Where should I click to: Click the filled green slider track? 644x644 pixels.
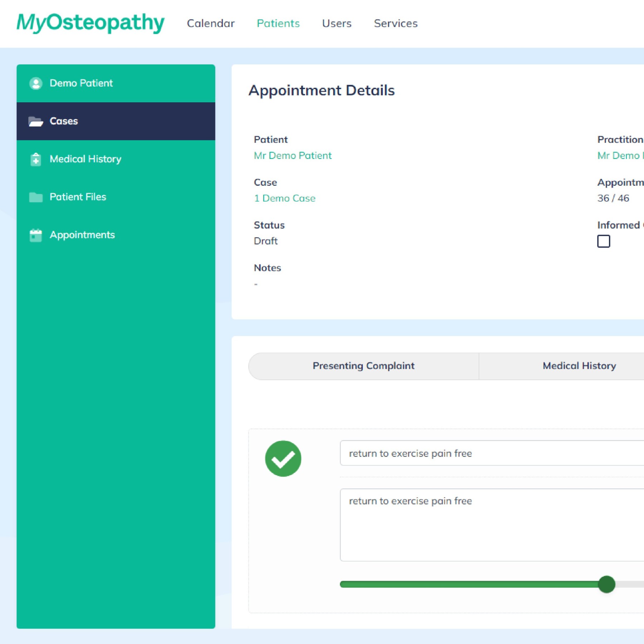click(469, 584)
